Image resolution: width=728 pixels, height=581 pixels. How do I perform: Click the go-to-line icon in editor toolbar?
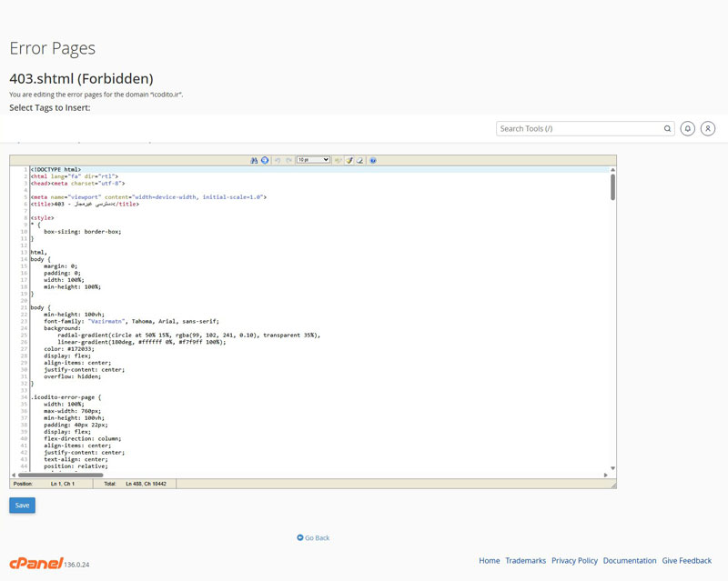coord(265,160)
